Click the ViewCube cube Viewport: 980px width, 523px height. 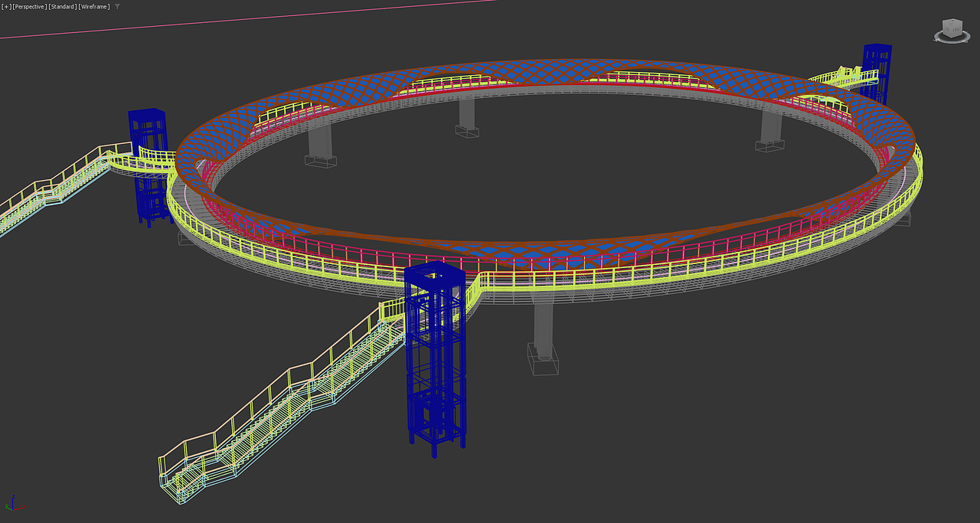point(951,29)
